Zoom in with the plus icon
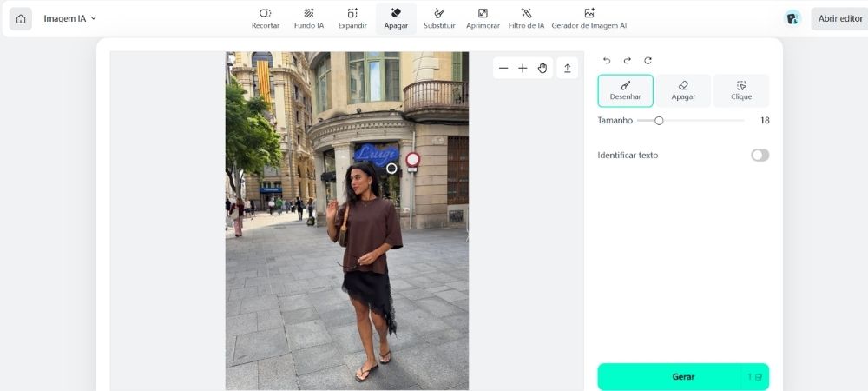 click(523, 68)
